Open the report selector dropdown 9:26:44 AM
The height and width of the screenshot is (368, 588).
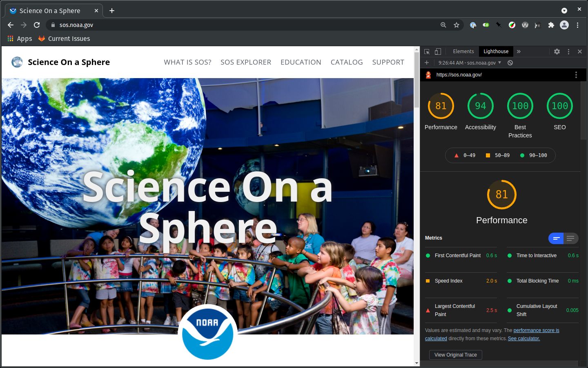pyautogui.click(x=470, y=63)
